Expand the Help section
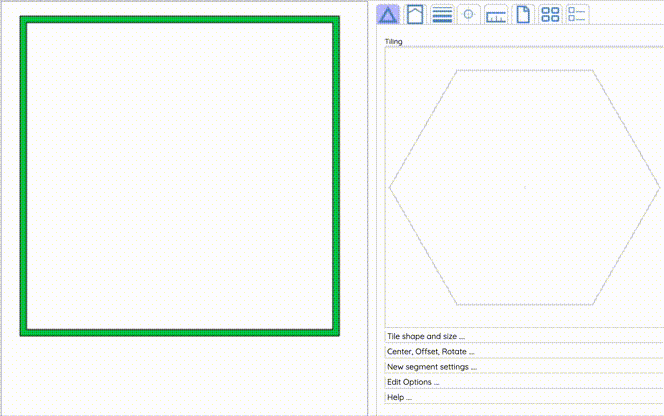The image size is (664, 416). click(399, 397)
